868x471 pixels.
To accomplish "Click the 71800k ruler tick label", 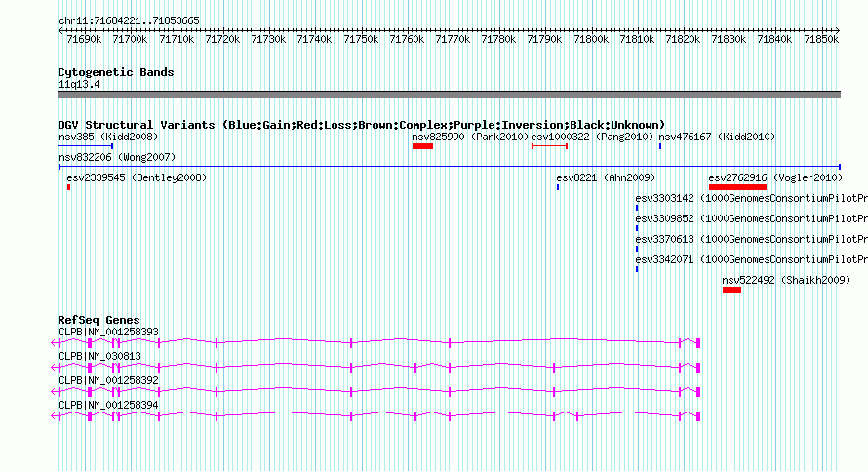I will point(591,39).
